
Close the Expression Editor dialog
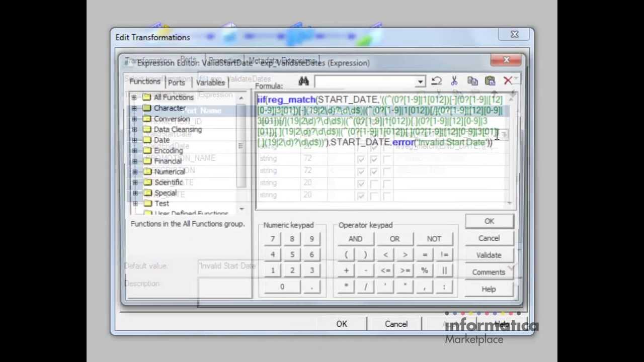tap(506, 60)
